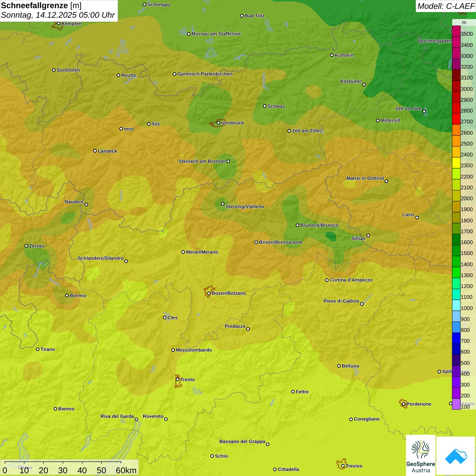Click the Riva del Garda label
476x476 pixels.
coord(117,416)
